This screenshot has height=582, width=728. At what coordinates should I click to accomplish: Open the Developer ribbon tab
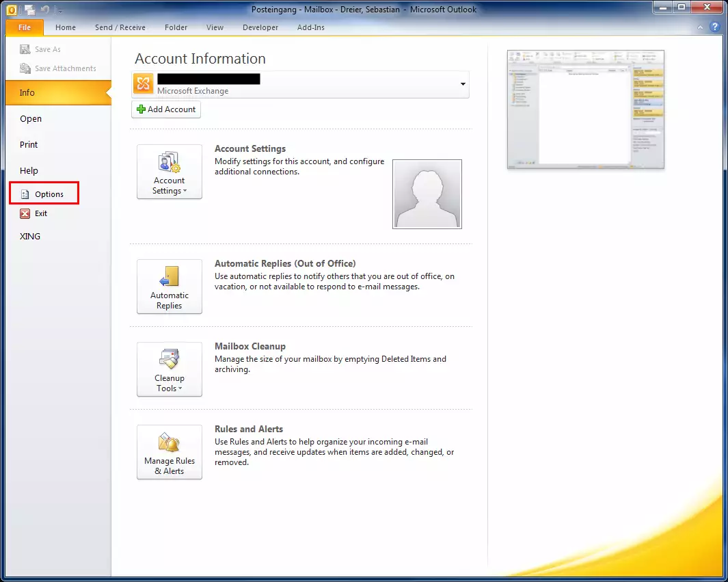coord(260,27)
